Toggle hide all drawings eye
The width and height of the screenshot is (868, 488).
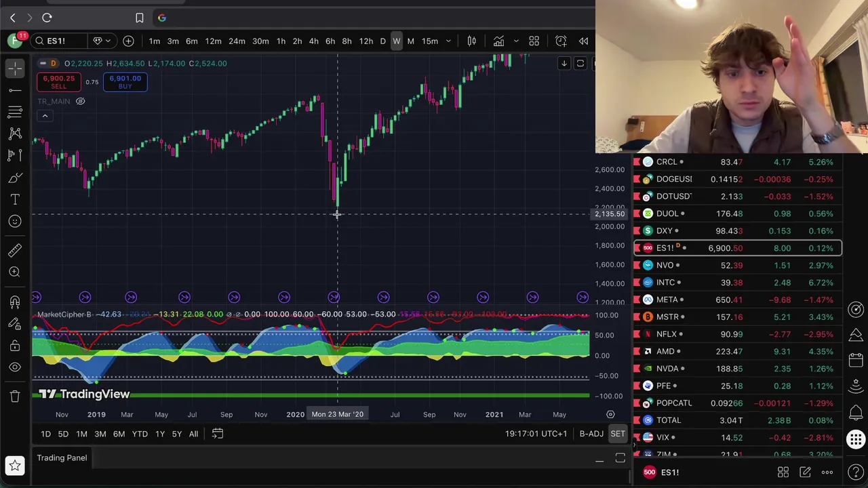(15, 367)
